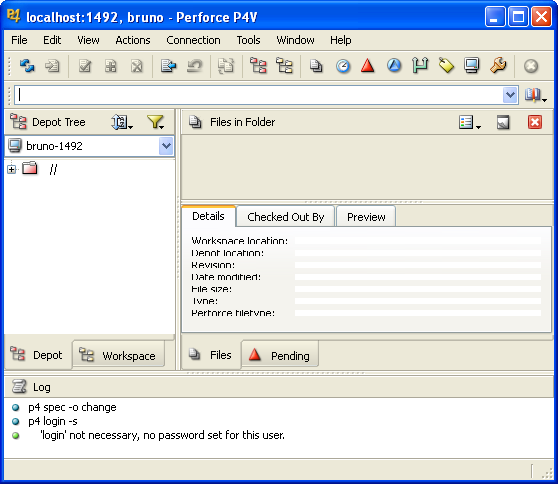Select log line 'p4 spec -o change'

coord(72,407)
